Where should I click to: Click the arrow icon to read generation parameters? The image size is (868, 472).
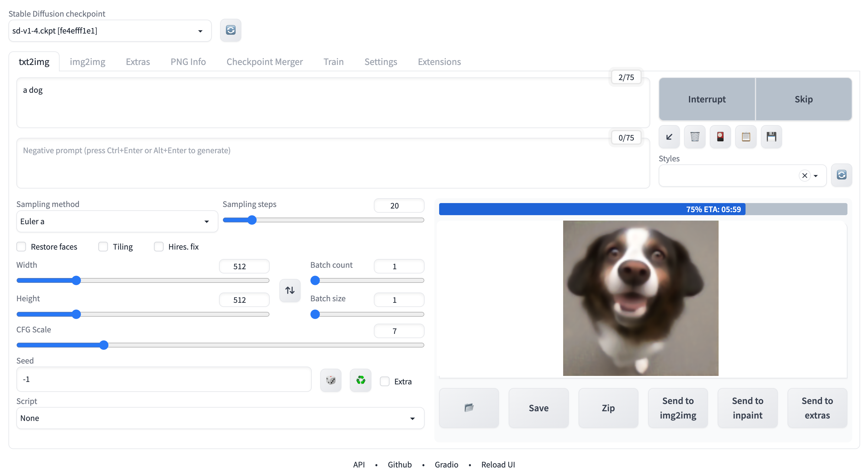(x=669, y=137)
